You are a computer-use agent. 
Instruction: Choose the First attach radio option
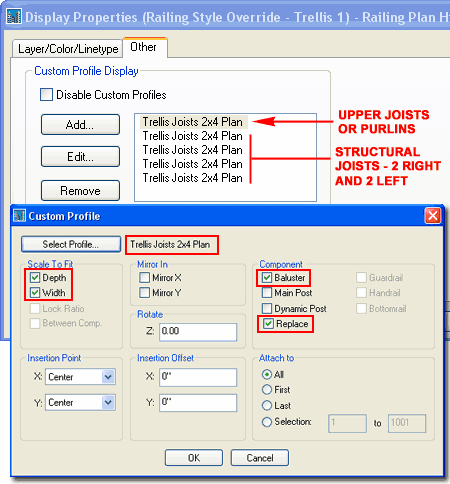(267, 390)
